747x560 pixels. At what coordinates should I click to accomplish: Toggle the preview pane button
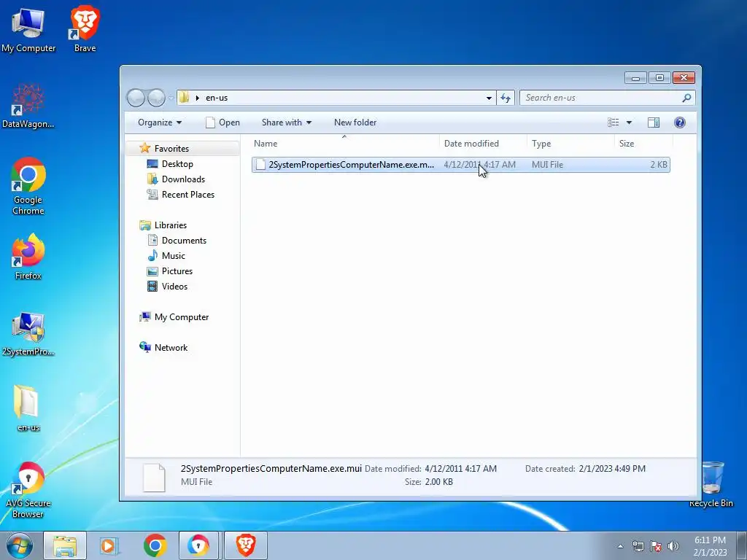coord(654,122)
